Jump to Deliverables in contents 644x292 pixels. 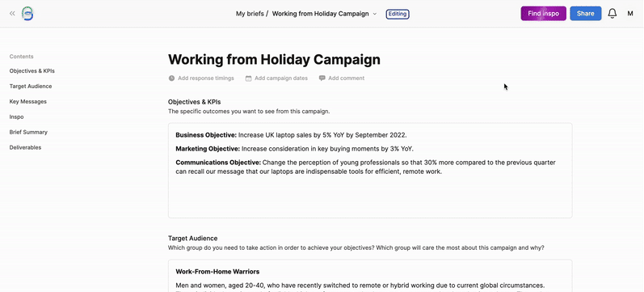point(26,147)
